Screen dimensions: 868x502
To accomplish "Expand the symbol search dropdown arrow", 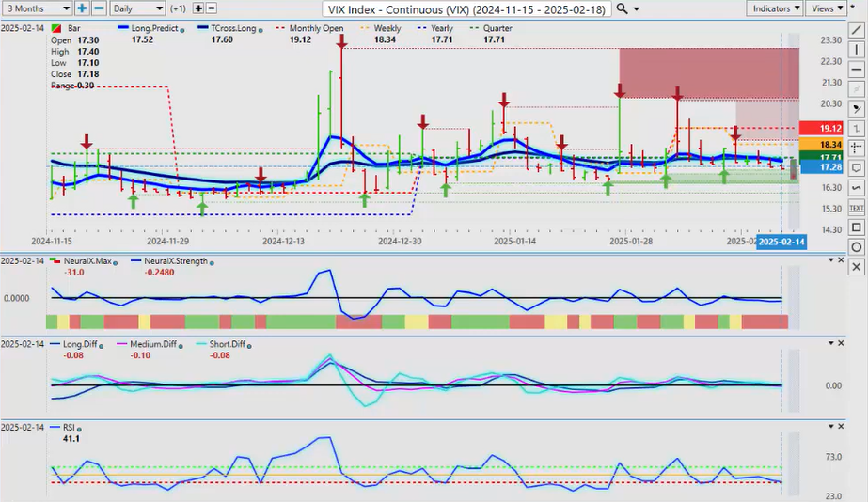I will [638, 8].
